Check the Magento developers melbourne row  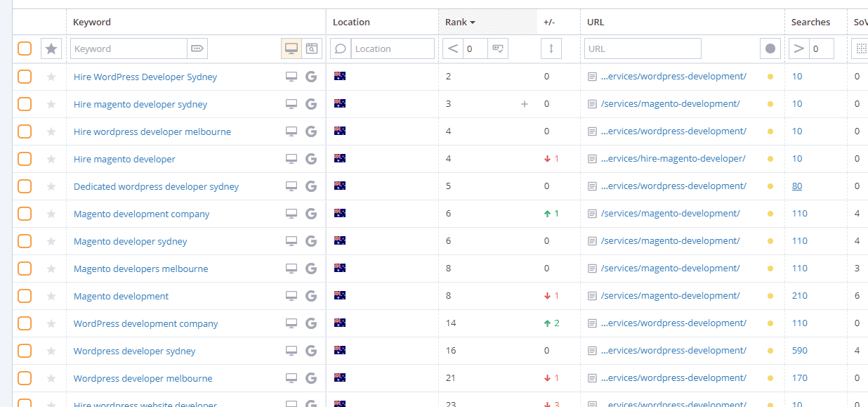[25, 269]
